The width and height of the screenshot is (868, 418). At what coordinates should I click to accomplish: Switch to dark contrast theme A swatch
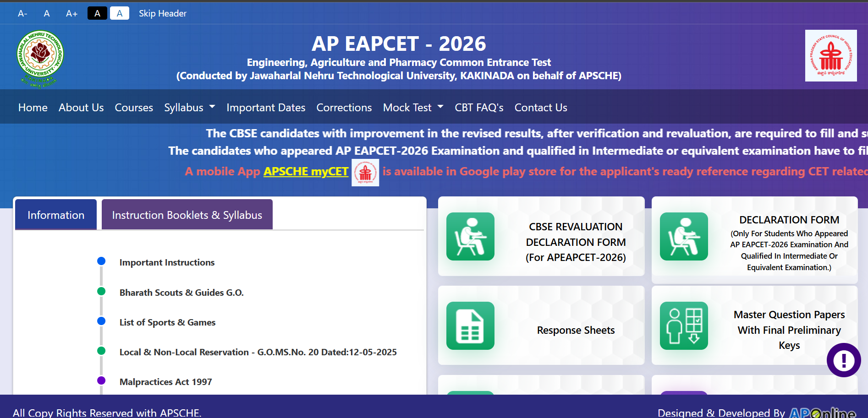pyautogui.click(x=97, y=13)
